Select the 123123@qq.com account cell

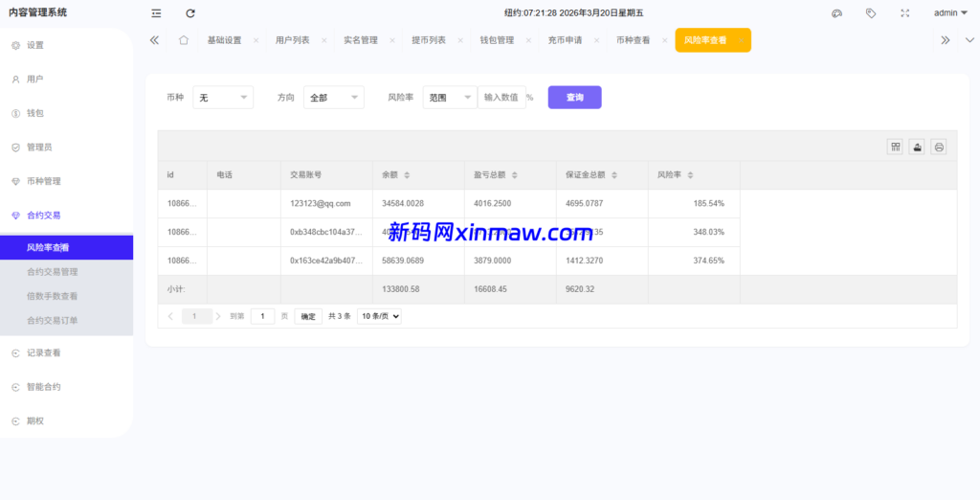click(x=327, y=203)
